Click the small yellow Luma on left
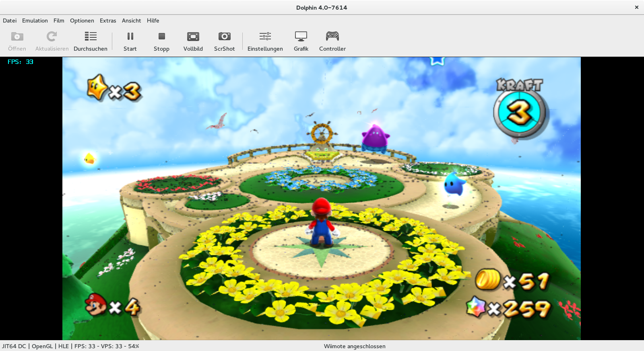 (x=89, y=158)
